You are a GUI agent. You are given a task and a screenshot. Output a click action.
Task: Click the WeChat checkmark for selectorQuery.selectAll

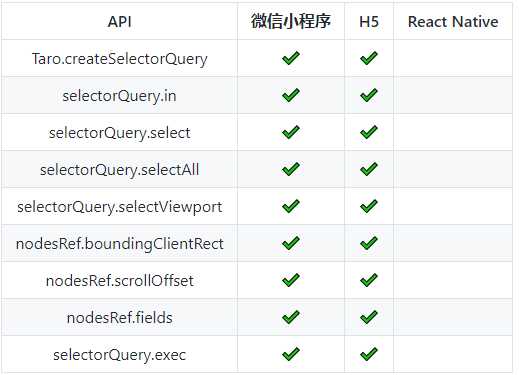coord(291,169)
